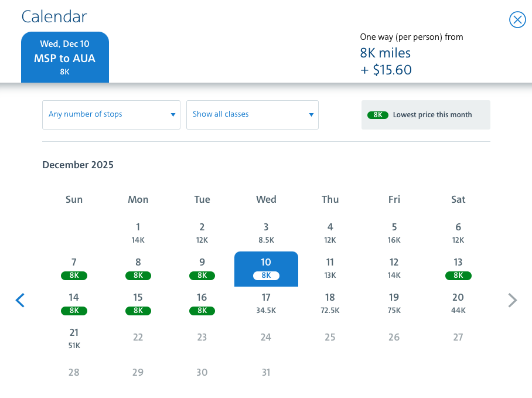Click the 8K legend badge
Image resolution: width=532 pixels, height=398 pixels.
coord(378,115)
